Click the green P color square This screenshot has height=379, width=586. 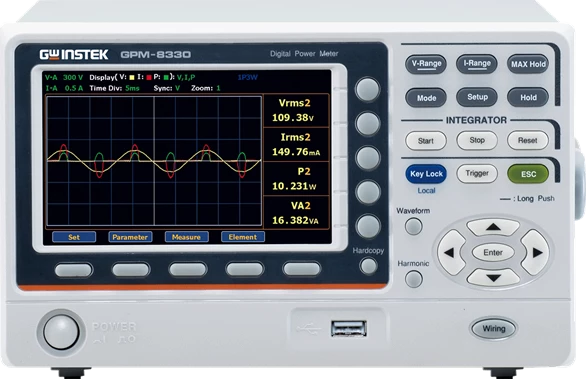(x=166, y=78)
